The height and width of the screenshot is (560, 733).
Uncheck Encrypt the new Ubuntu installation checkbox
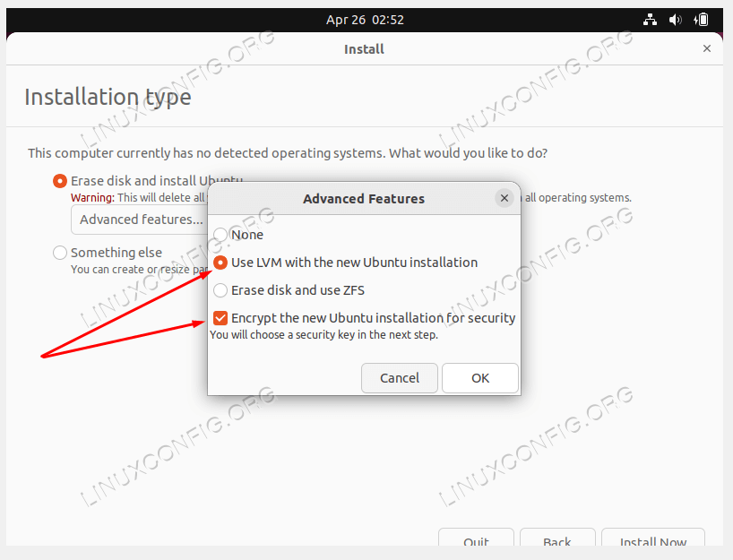(220, 318)
